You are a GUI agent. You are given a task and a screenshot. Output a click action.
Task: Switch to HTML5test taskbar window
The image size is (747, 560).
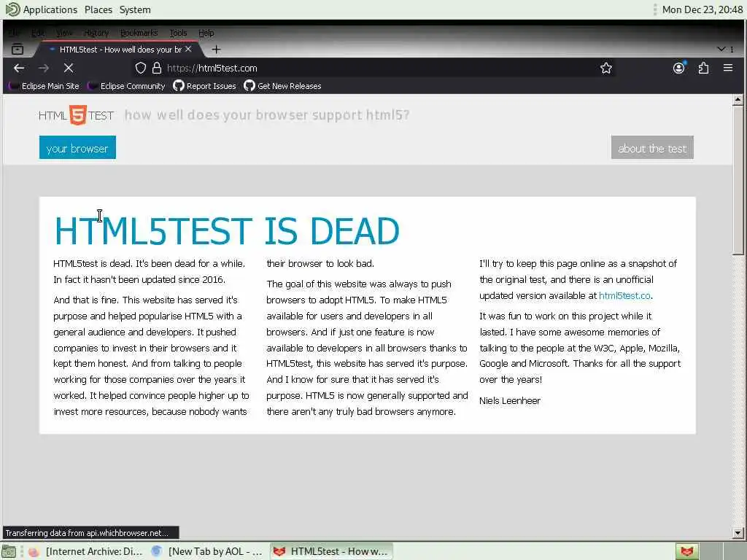(x=331, y=551)
